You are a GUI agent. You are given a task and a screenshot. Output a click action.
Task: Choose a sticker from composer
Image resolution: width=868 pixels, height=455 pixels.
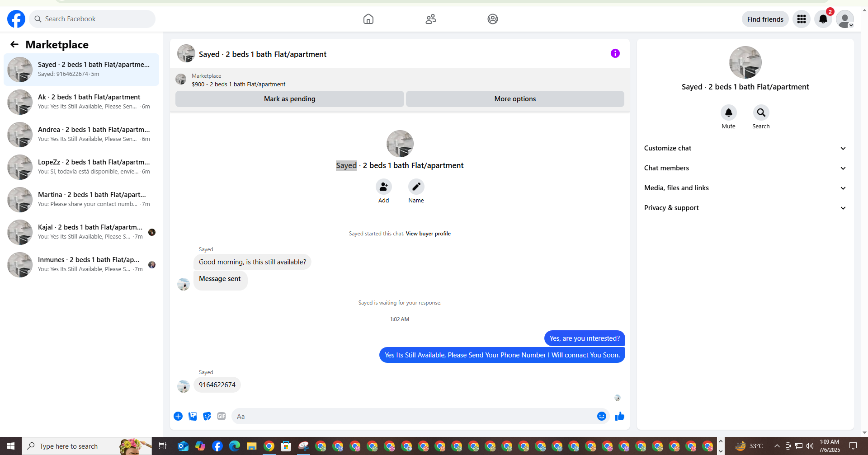(207, 416)
